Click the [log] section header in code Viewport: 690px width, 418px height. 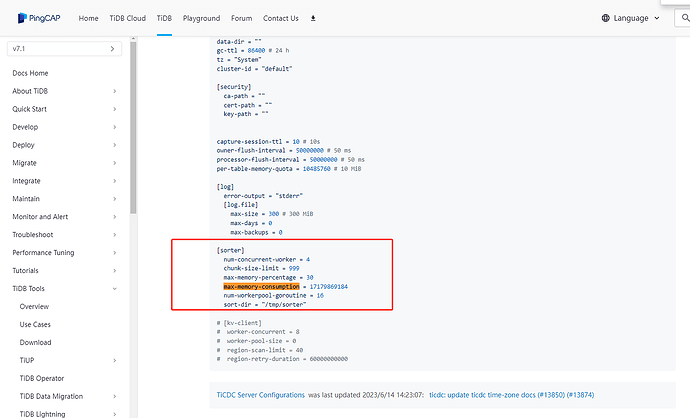pos(225,187)
